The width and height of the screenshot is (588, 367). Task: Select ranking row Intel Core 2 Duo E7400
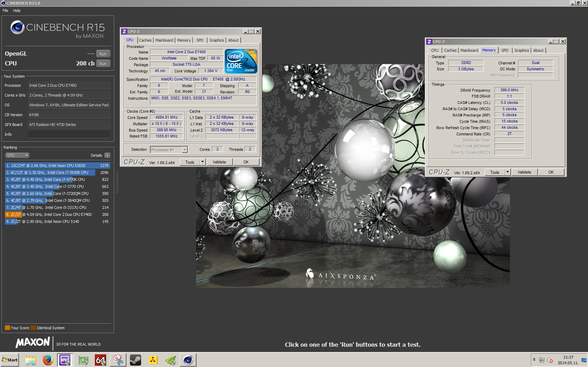(x=57, y=214)
